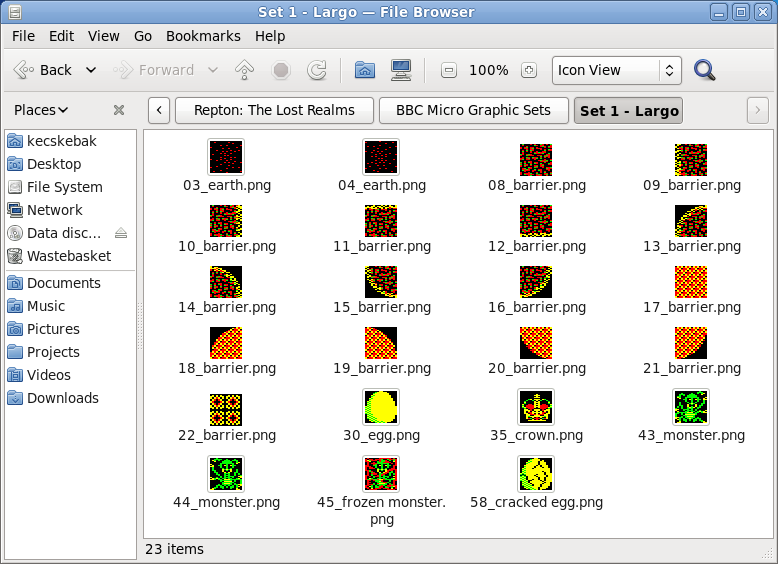Open the Home folder toolbar icon
The height and width of the screenshot is (564, 778).
coord(365,70)
